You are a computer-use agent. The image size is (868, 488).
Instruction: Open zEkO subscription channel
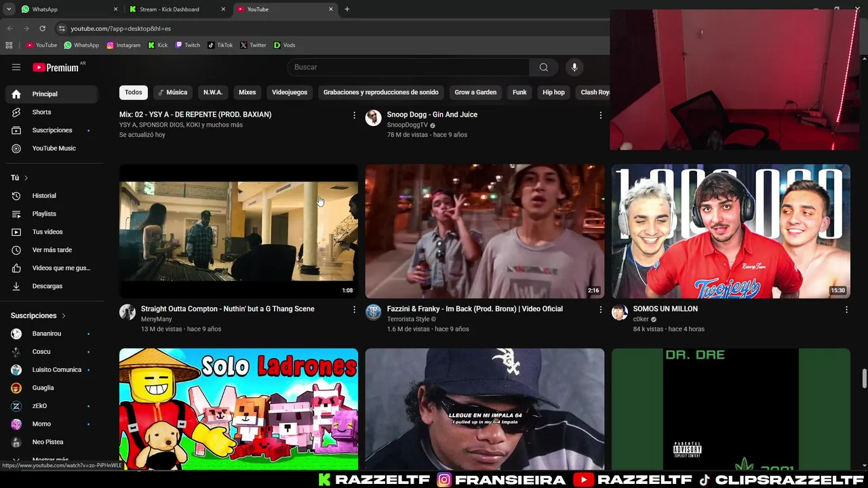[52, 406]
